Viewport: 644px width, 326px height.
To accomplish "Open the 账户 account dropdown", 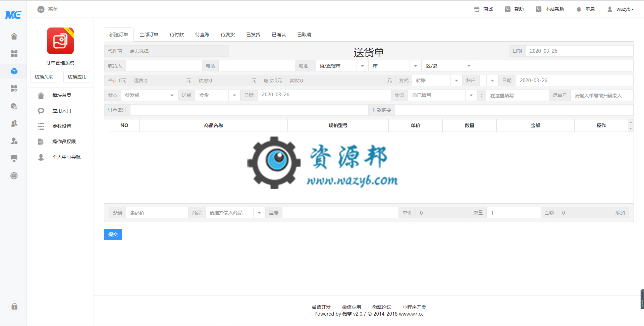I will coord(489,81).
